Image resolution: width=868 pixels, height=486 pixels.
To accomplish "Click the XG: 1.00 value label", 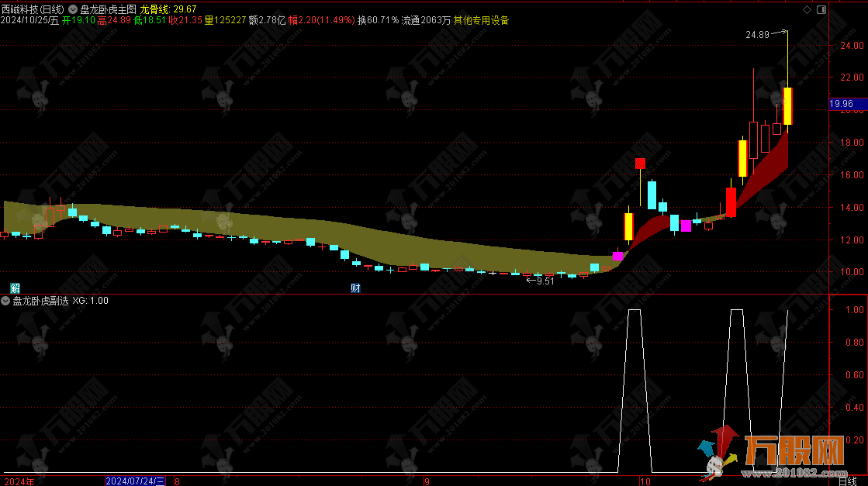I will pyautogui.click(x=90, y=301).
